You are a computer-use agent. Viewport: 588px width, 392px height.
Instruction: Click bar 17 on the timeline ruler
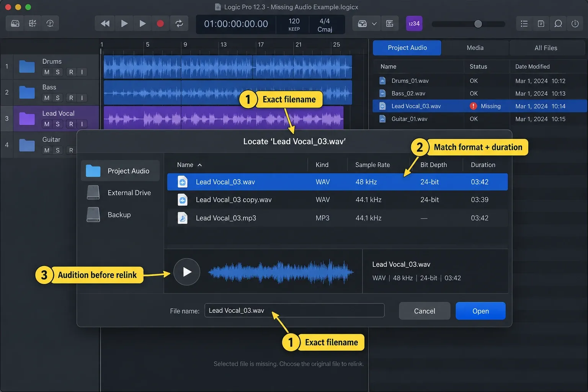[x=261, y=44]
